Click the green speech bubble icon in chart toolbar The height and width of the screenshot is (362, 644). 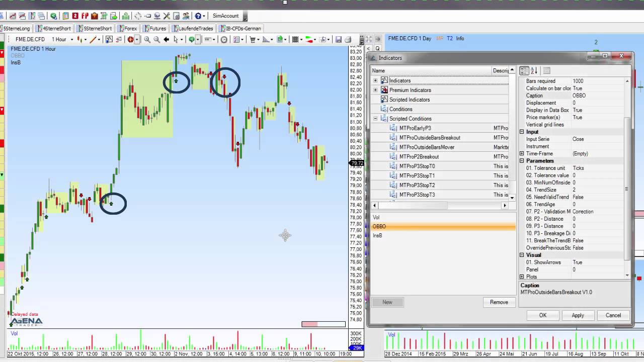click(x=192, y=39)
